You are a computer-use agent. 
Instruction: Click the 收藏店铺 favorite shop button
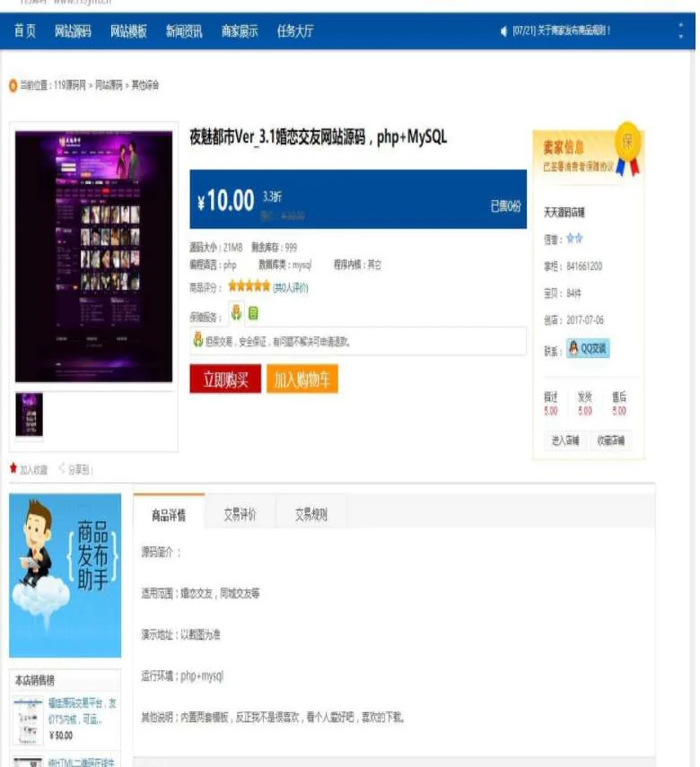click(610, 440)
